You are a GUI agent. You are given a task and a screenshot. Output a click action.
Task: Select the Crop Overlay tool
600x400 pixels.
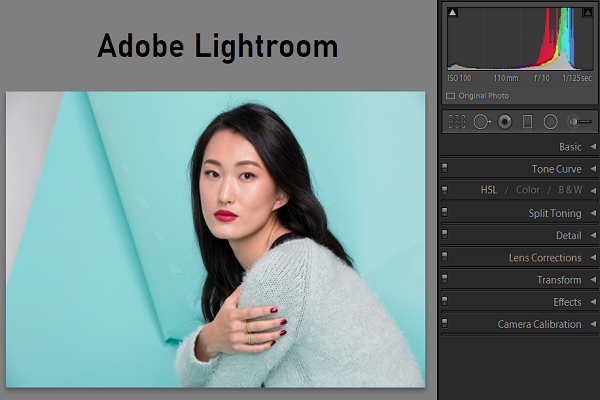457,122
